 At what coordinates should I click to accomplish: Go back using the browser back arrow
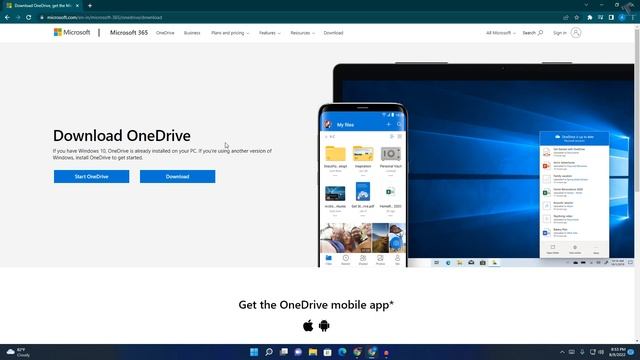[7, 18]
